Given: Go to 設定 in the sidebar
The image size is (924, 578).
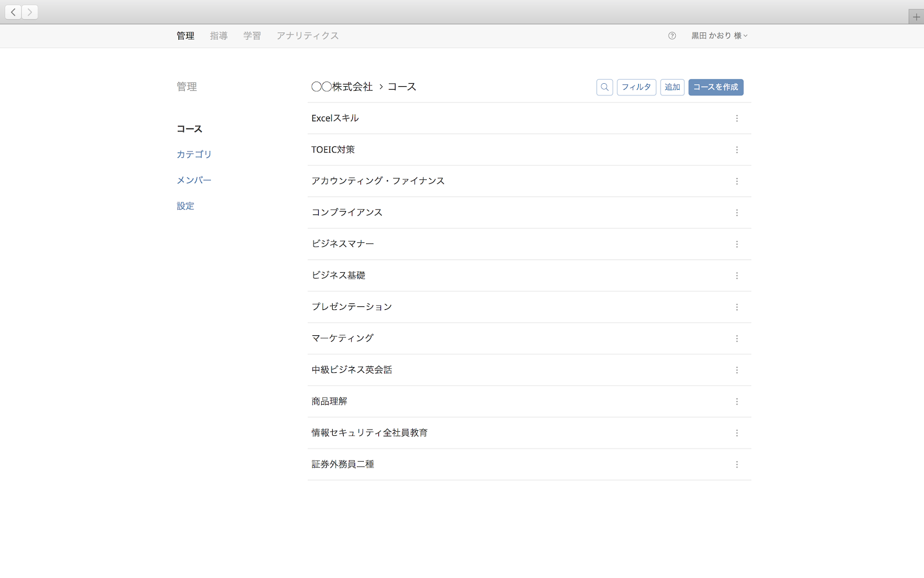Looking at the screenshot, I should (x=185, y=206).
